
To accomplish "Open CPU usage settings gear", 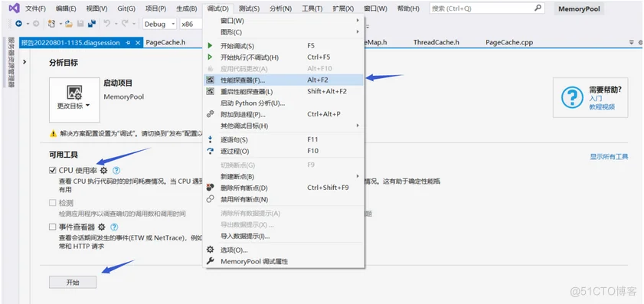I will pyautogui.click(x=103, y=170).
